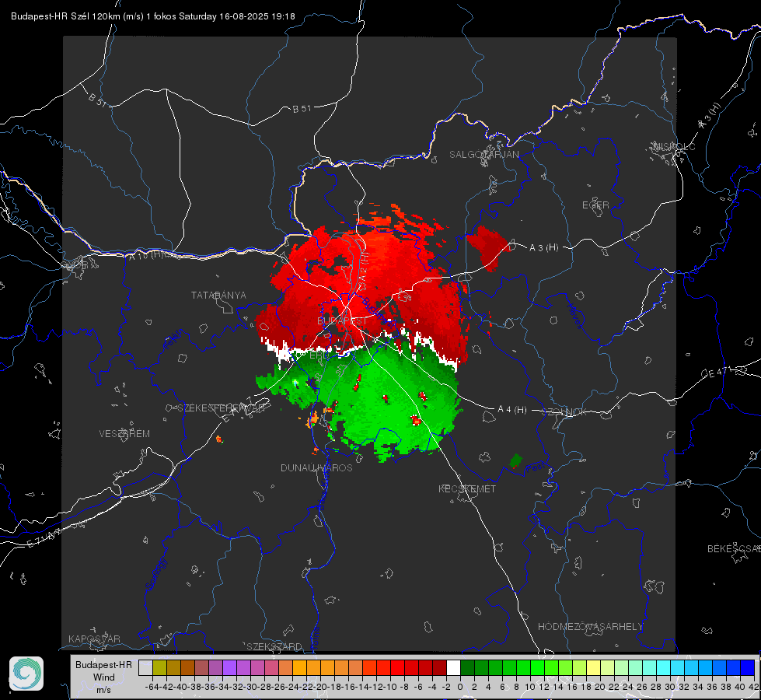Click the VESZPRÉM city label

coord(124,434)
